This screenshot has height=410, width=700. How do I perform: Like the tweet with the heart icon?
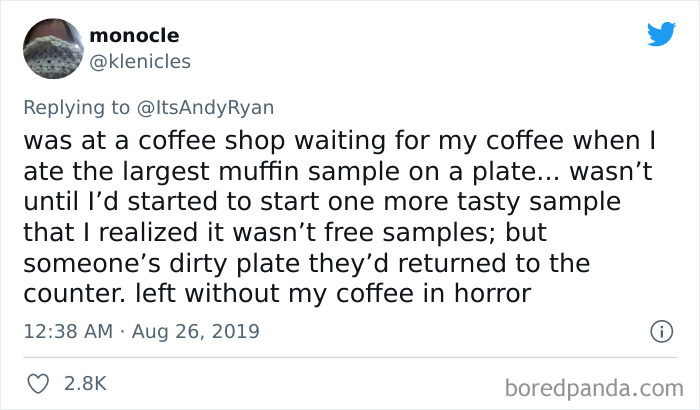38,384
